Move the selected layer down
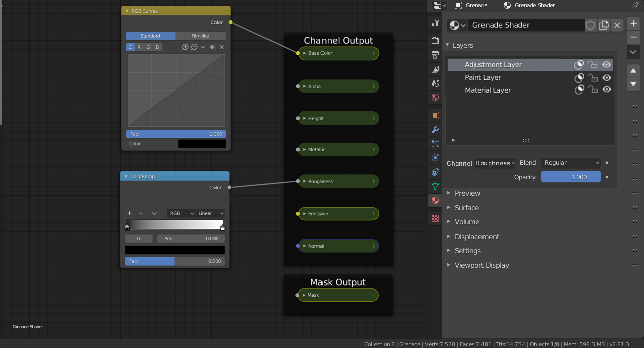This screenshot has width=644, height=348. pos(633,84)
